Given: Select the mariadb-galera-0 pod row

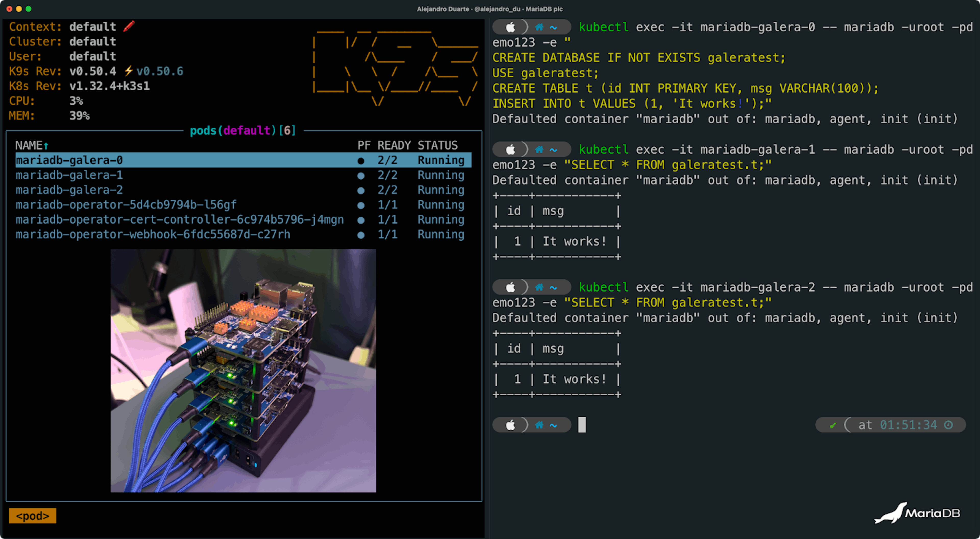Looking at the screenshot, I should point(69,160).
